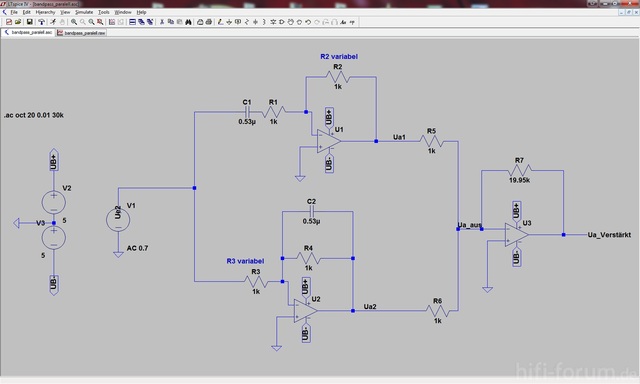Open the Tools menu

104,12
